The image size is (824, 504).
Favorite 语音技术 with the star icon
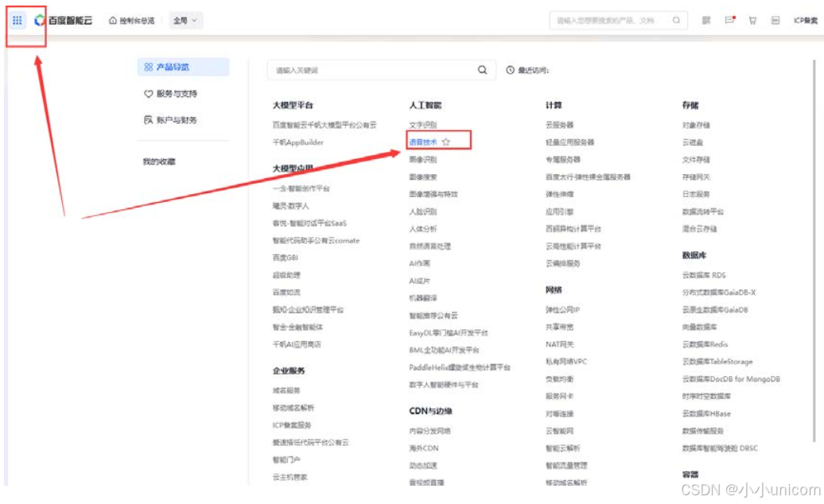446,142
